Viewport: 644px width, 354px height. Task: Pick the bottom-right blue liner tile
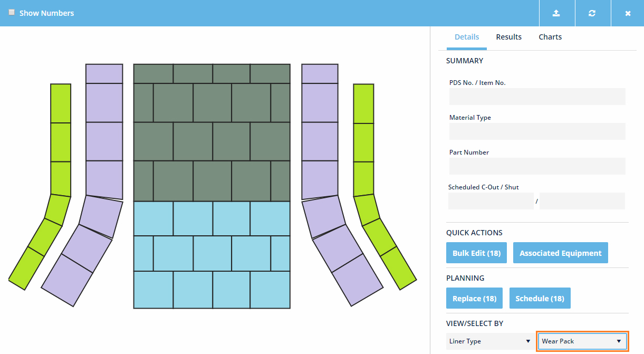pyautogui.click(x=270, y=290)
